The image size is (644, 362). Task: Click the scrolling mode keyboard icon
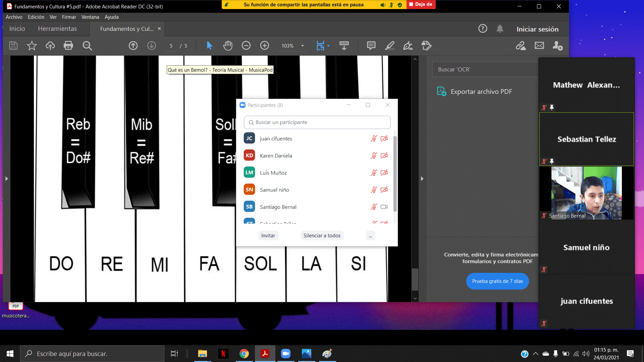(344, 46)
